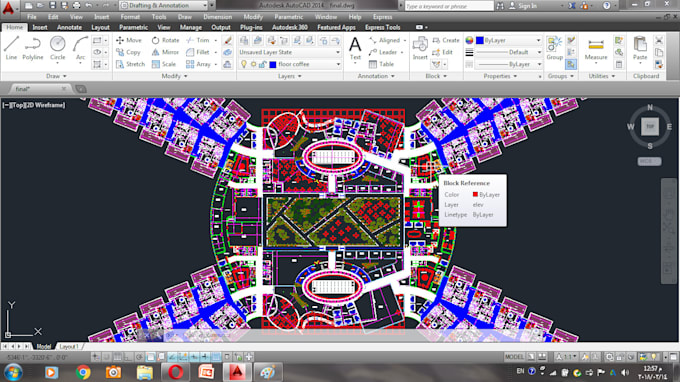Toggle the Group selection button in Groups panel
The width and height of the screenshot is (680, 382).
tap(571, 64)
